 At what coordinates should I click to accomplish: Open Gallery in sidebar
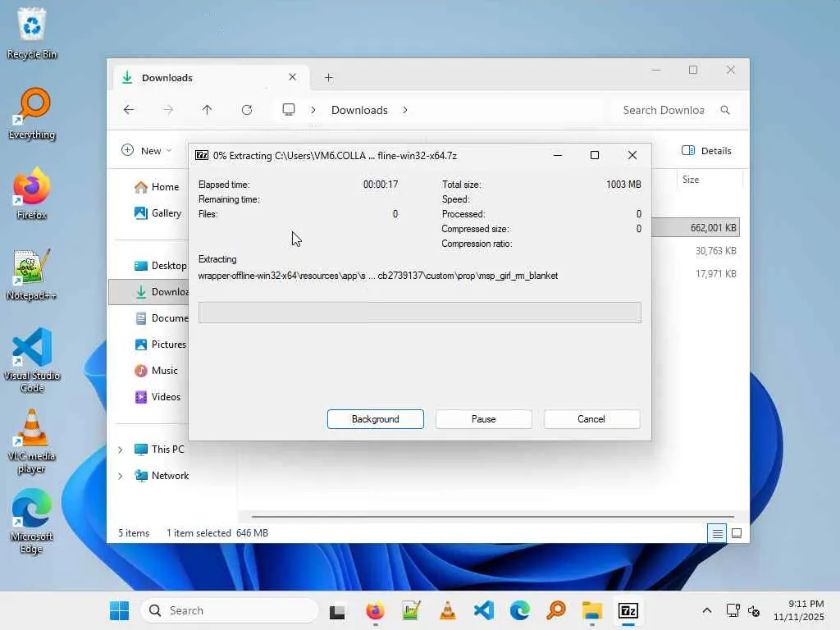pyautogui.click(x=157, y=213)
